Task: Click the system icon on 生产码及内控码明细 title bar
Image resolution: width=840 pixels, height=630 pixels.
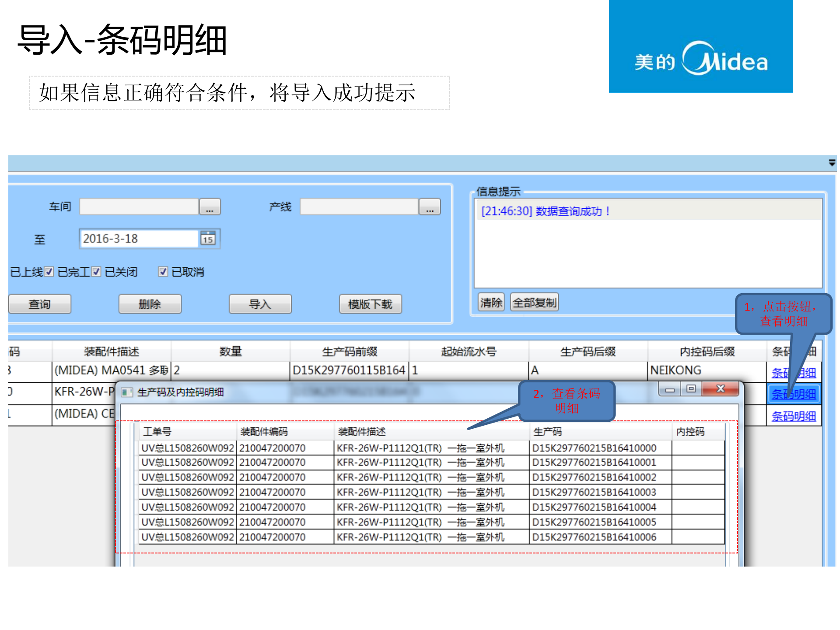Action: click(126, 392)
